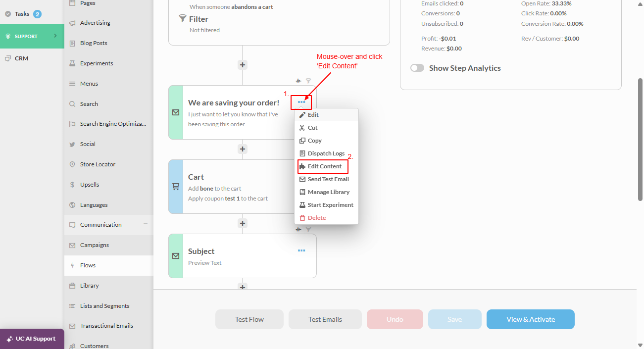This screenshot has width=644, height=349.
Task: Click the View & Activate button
Action: pos(531,319)
